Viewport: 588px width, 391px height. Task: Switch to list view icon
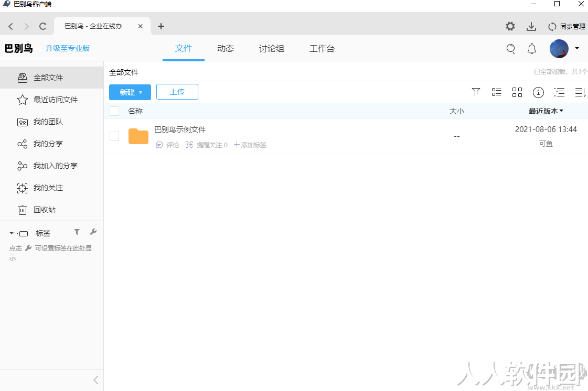(x=497, y=92)
